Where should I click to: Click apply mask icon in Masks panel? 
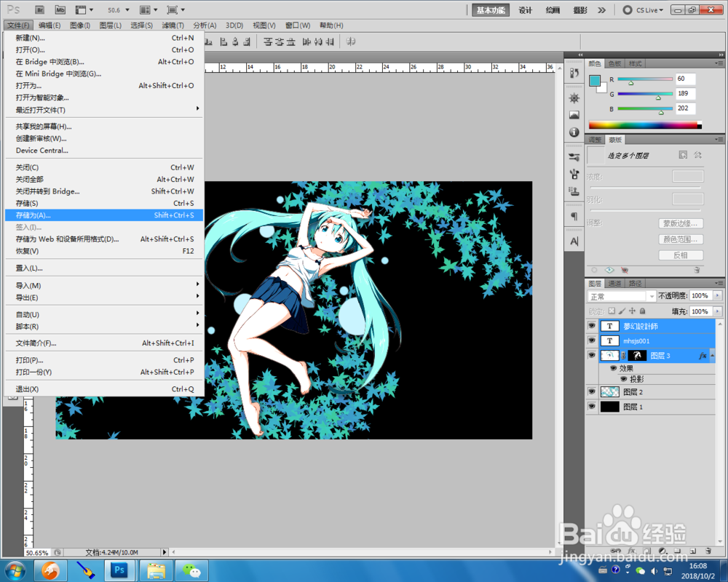coord(609,270)
